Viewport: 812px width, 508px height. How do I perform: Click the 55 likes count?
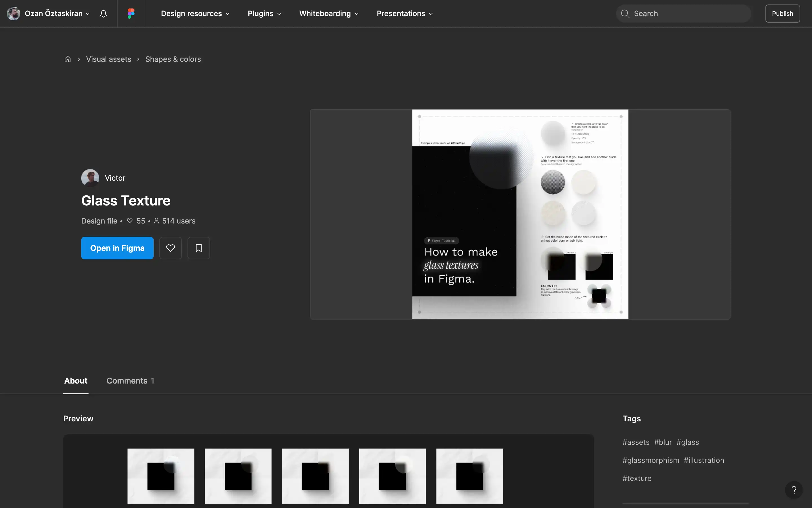[136, 221]
